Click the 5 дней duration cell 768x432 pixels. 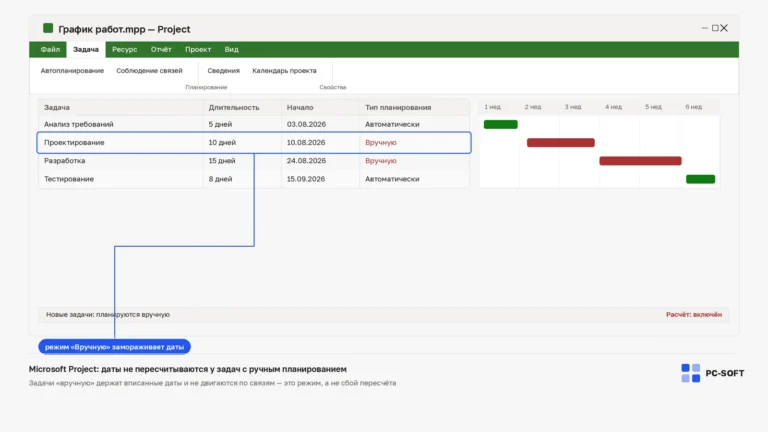220,124
